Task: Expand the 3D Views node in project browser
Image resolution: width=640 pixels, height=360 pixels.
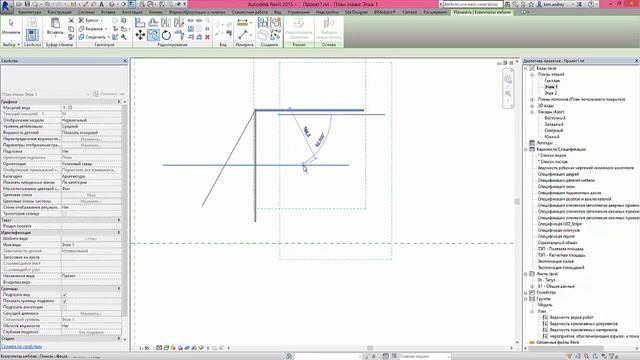Action: click(x=532, y=106)
